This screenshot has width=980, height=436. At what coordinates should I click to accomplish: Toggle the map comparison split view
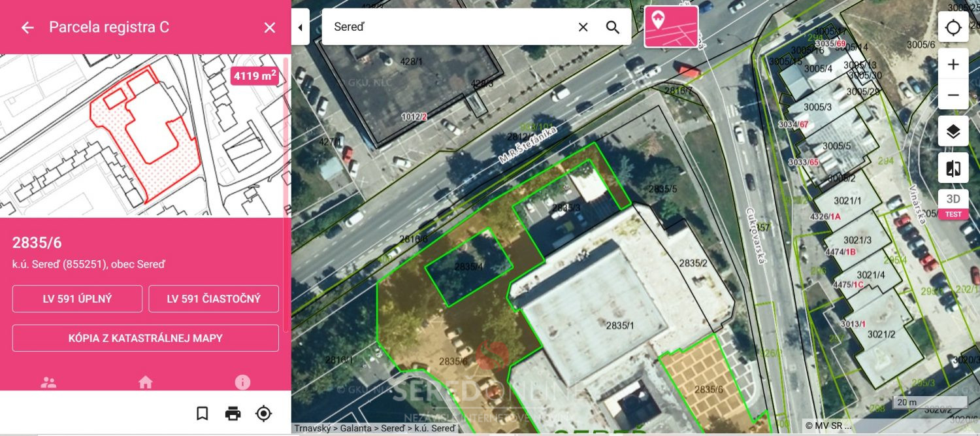point(953,168)
